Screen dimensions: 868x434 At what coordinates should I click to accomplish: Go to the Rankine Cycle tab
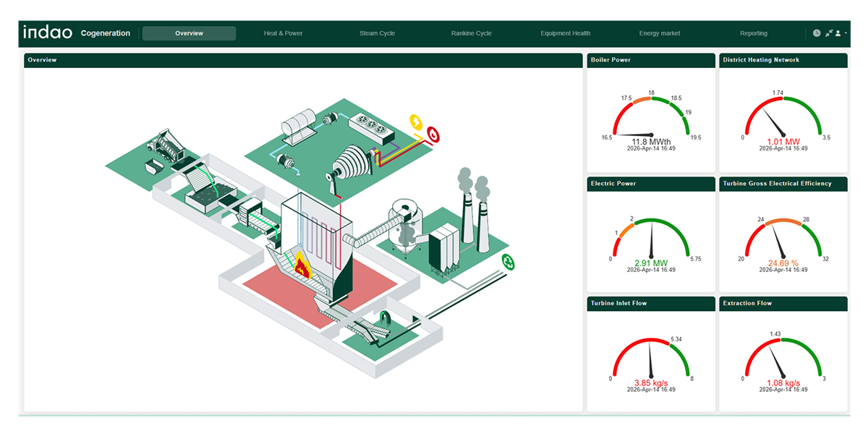471,33
